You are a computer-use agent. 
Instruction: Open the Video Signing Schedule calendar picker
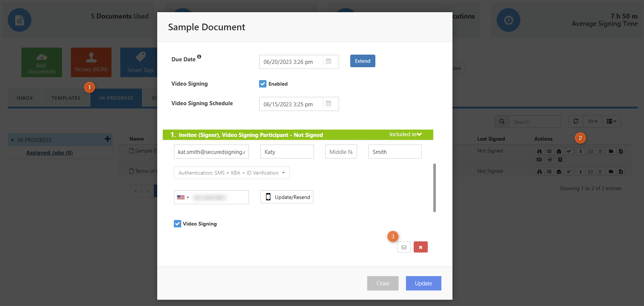tap(328, 104)
